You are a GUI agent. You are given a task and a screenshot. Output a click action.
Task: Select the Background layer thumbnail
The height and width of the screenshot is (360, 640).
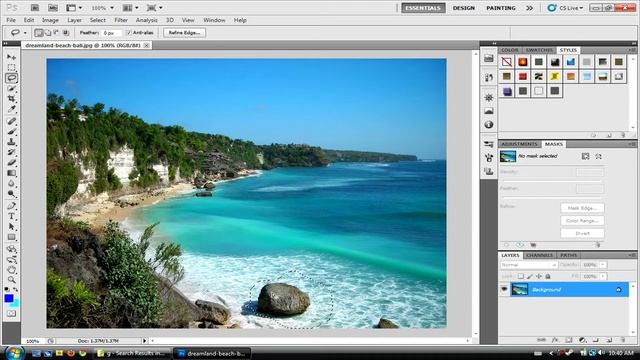click(520, 289)
